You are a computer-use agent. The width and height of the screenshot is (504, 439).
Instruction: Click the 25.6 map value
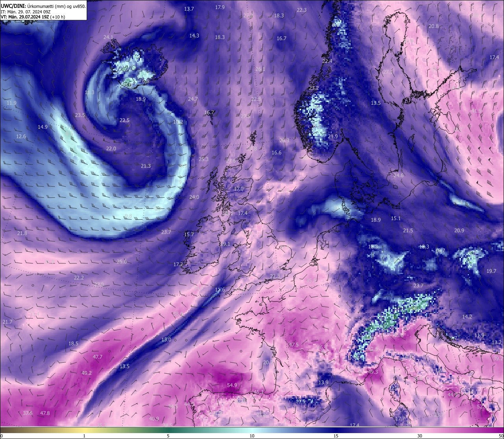[x=122, y=261]
